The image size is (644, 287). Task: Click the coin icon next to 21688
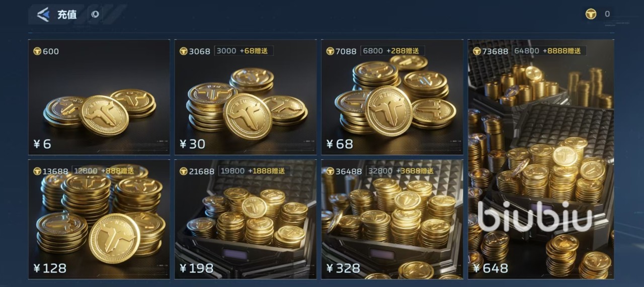[x=184, y=171]
